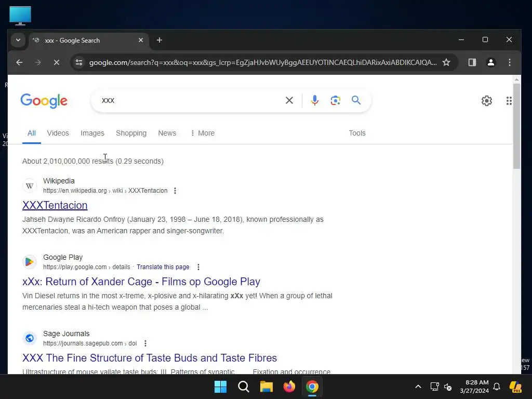Image resolution: width=532 pixels, height=399 pixels.
Task: Open the XXXTentacion Wikipedia result
Action: [x=55, y=205]
